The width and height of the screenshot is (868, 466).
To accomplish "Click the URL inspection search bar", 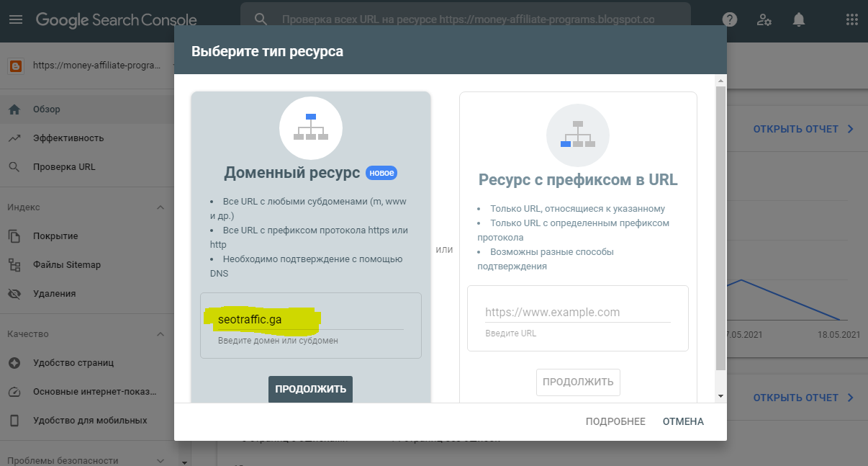I will point(465,20).
